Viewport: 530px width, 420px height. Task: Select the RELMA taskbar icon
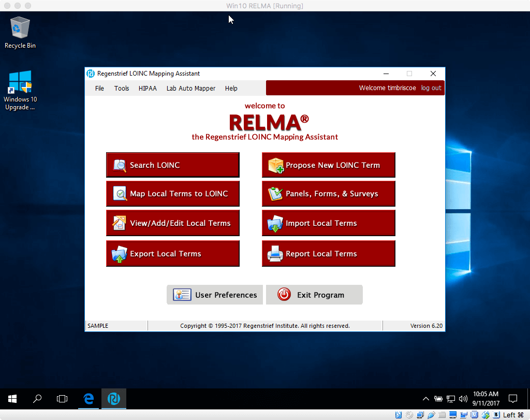point(114,399)
